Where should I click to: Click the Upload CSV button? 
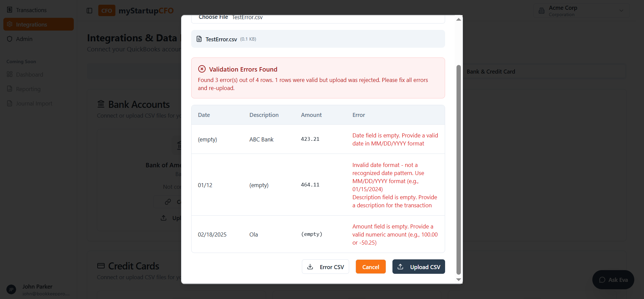[419, 267]
